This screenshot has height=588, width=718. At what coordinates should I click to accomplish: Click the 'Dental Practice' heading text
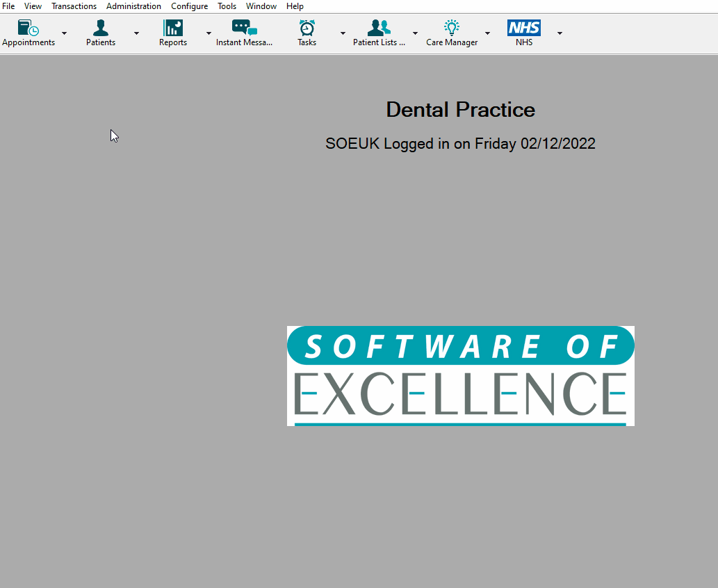pos(461,110)
